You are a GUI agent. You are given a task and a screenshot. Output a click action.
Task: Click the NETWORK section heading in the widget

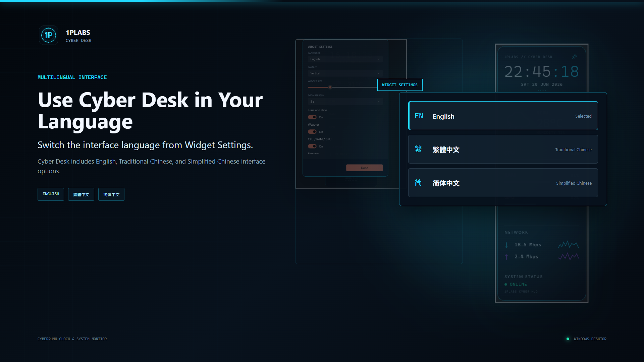[x=516, y=232]
